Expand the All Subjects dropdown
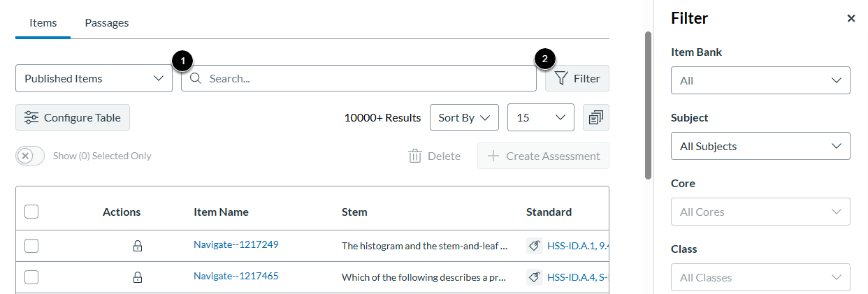The width and height of the screenshot is (868, 294). point(760,146)
